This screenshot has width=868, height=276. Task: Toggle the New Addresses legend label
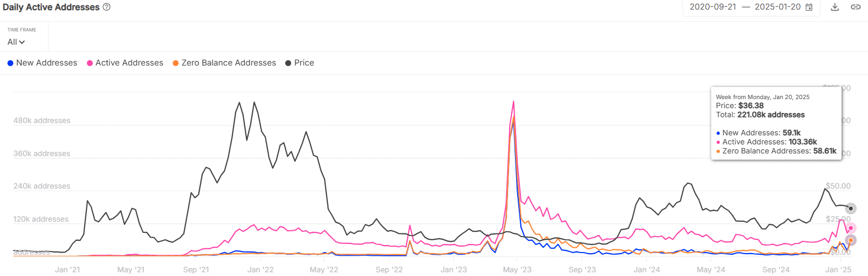click(46, 63)
